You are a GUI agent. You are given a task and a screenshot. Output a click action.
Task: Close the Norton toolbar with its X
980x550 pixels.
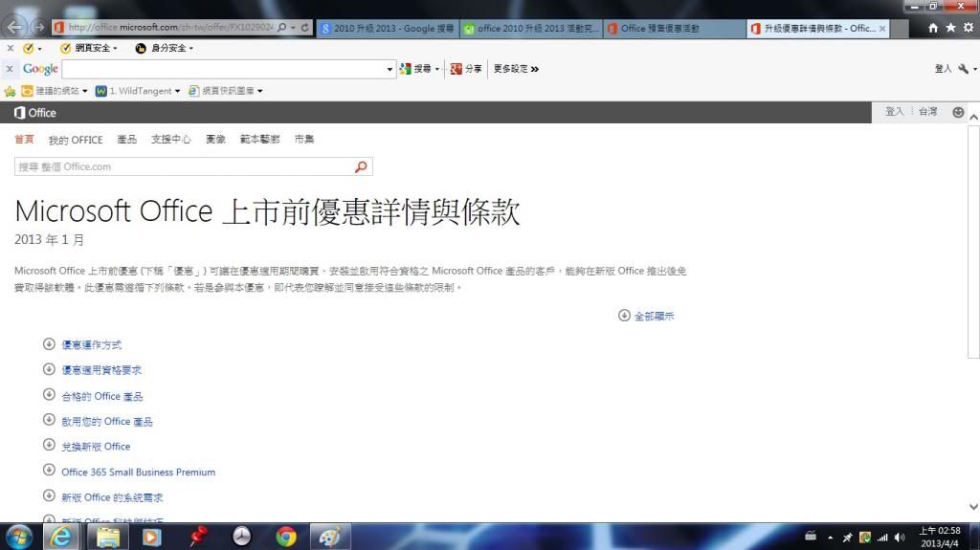coord(10,48)
